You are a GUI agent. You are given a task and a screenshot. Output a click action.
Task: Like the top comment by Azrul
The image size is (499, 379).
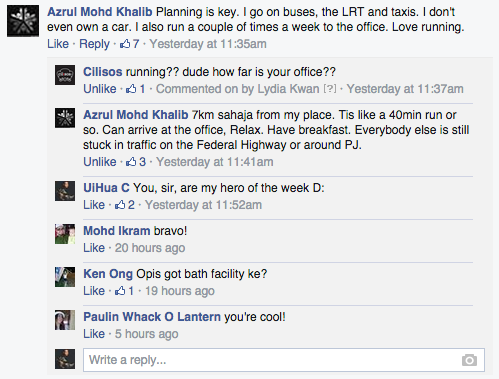(x=58, y=44)
